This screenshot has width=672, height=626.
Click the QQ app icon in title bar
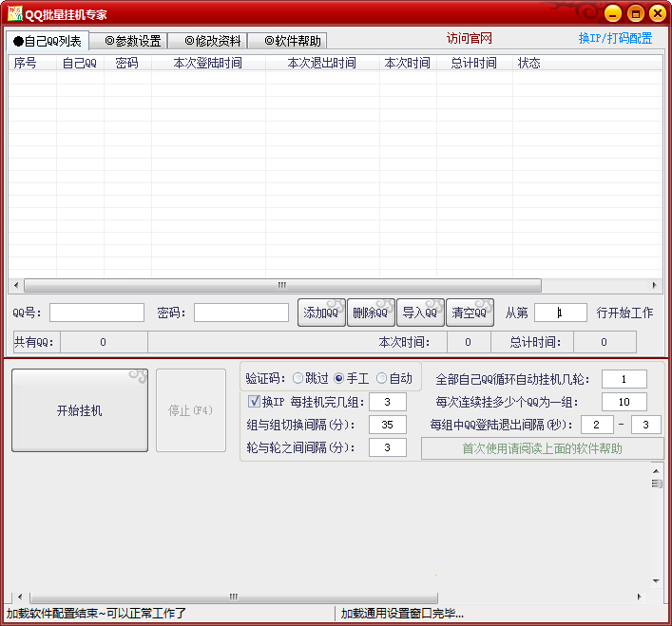click(14, 14)
